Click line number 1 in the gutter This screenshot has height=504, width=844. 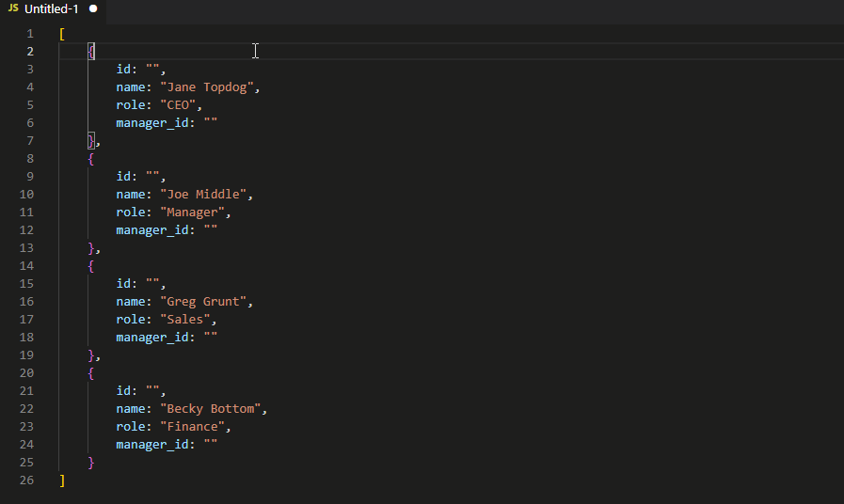(x=30, y=33)
